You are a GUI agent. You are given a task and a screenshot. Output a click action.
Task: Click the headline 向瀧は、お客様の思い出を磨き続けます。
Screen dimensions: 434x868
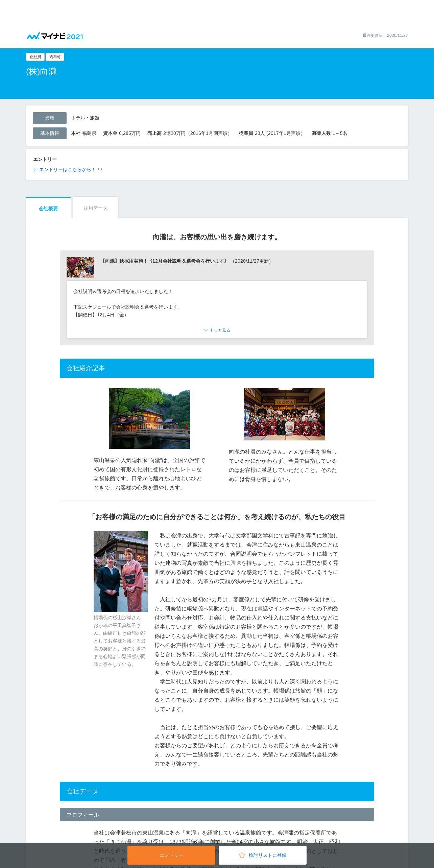[217, 237]
